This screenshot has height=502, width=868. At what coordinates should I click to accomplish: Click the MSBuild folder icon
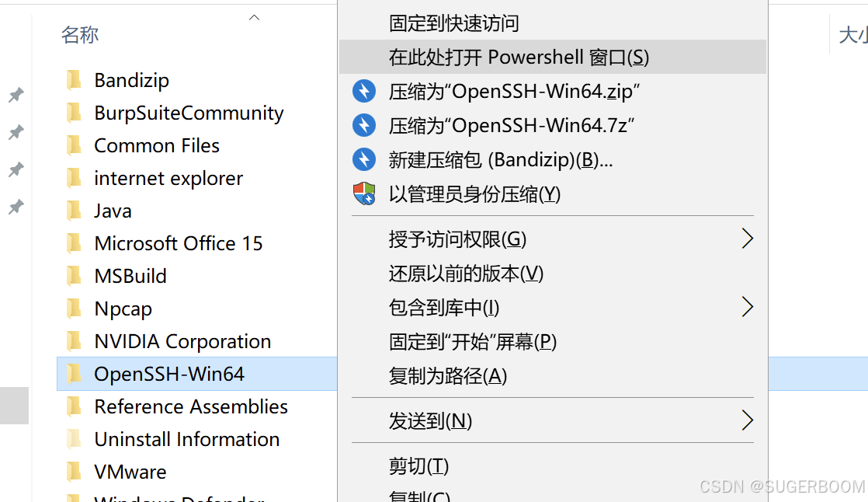pyautogui.click(x=74, y=276)
